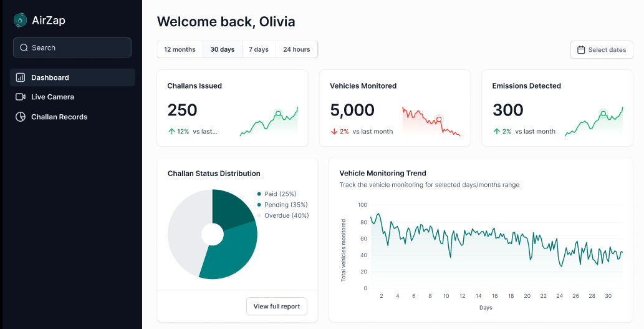
Task: Click the calendar icon beside Select dates
Action: tap(581, 50)
